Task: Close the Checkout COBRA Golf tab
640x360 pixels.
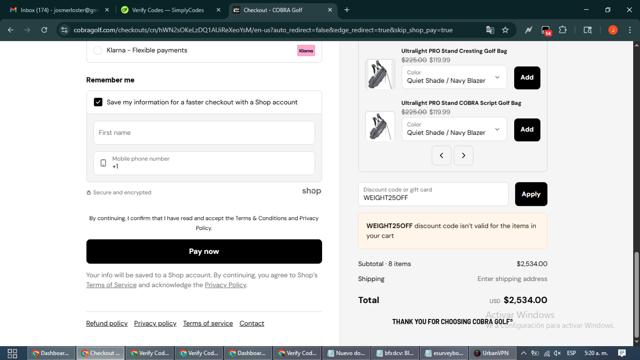Action: click(330, 10)
